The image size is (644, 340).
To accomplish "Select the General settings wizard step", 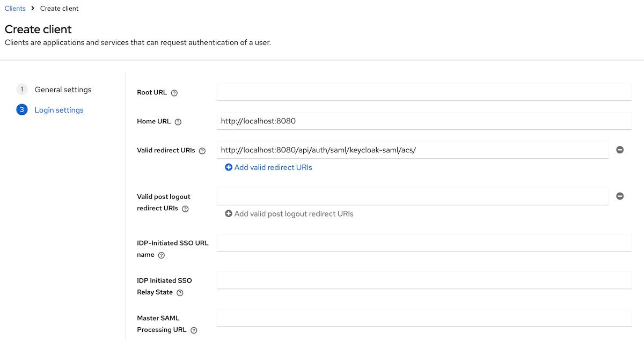I will (x=63, y=90).
